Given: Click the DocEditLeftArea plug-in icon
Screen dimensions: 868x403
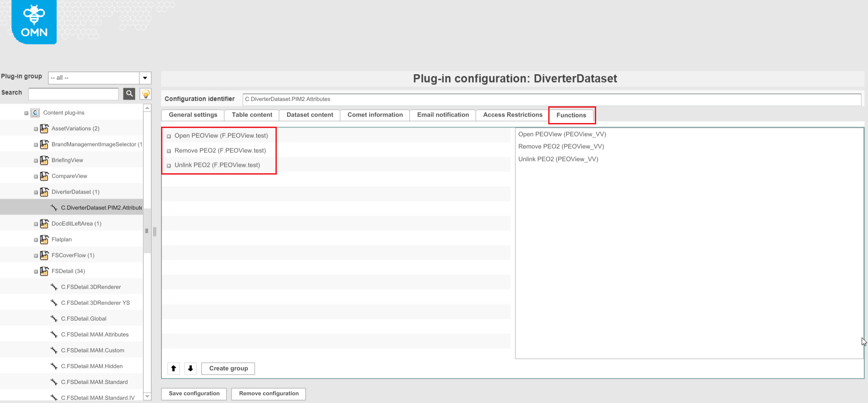Looking at the screenshot, I should (44, 223).
